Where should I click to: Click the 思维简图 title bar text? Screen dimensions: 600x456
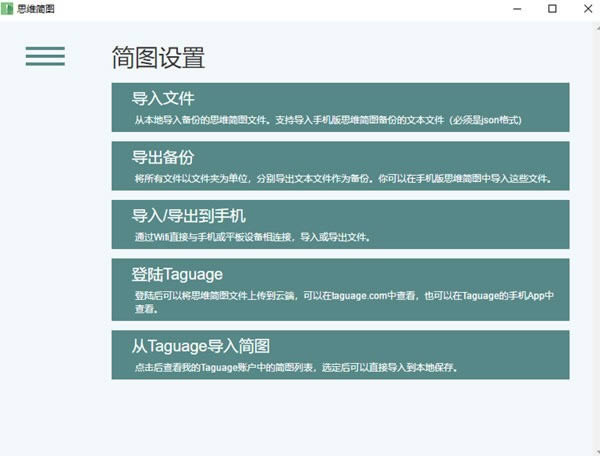(x=37, y=8)
